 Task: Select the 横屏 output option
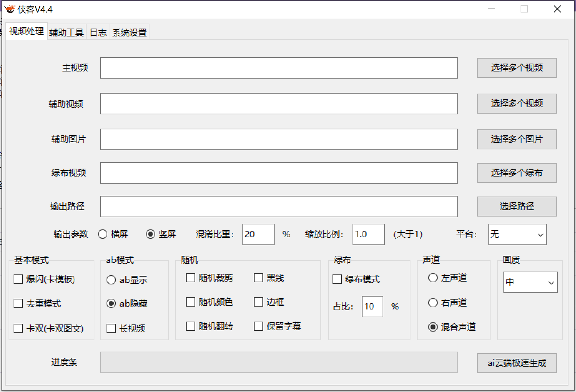pos(103,234)
